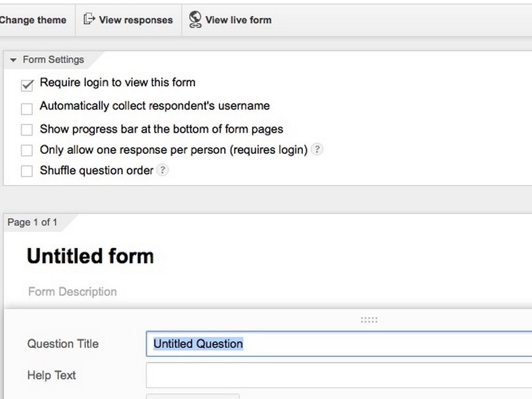Click the Form Description field

coord(73,291)
